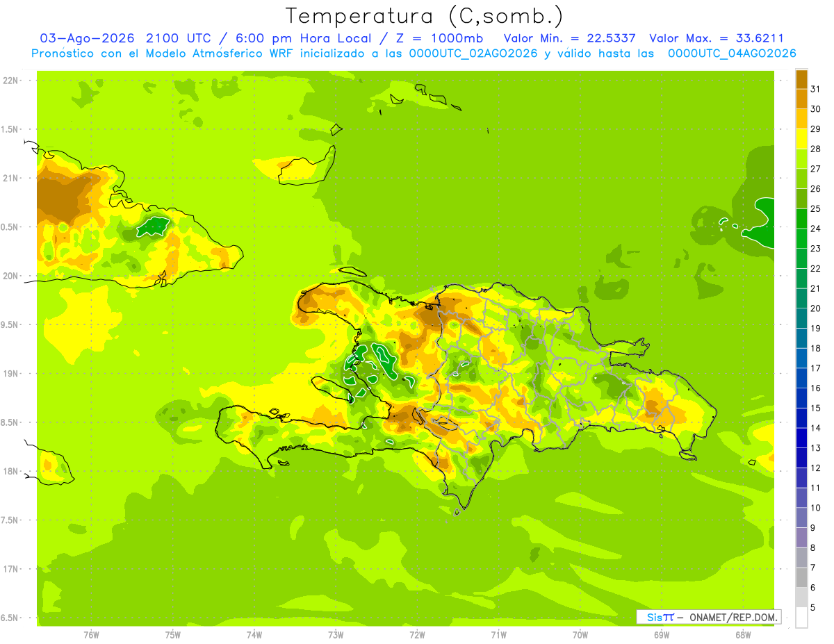This screenshot has width=834, height=644.
Task: Select the legend swatch between 29 and 30
Action: click(801, 119)
